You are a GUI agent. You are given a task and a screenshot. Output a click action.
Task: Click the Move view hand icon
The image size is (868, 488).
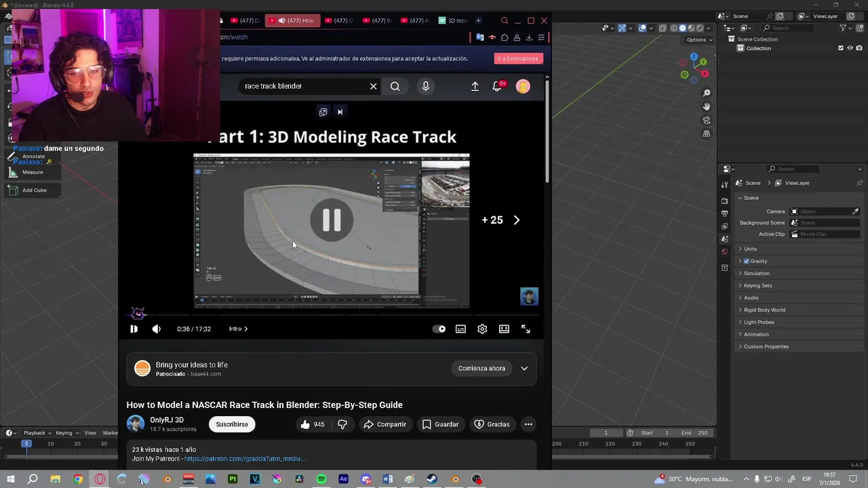[x=707, y=106]
